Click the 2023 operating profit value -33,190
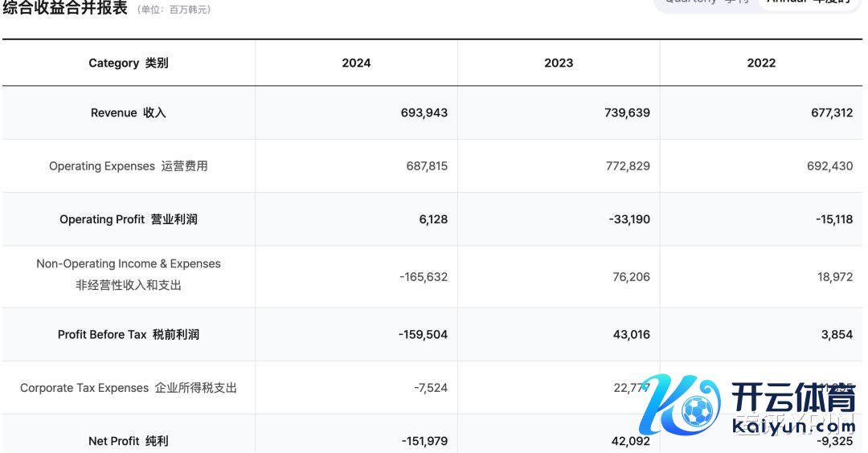The width and height of the screenshot is (868, 453). point(629,219)
